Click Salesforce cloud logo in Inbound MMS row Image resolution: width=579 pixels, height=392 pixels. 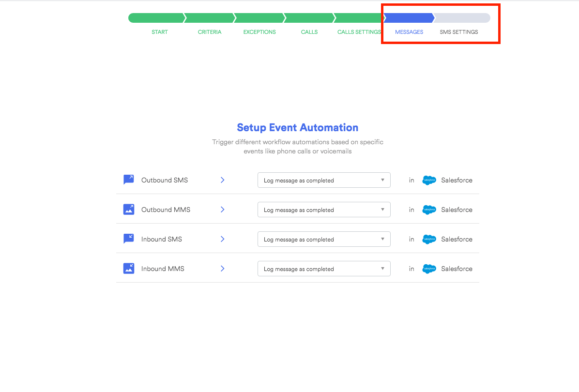(429, 269)
